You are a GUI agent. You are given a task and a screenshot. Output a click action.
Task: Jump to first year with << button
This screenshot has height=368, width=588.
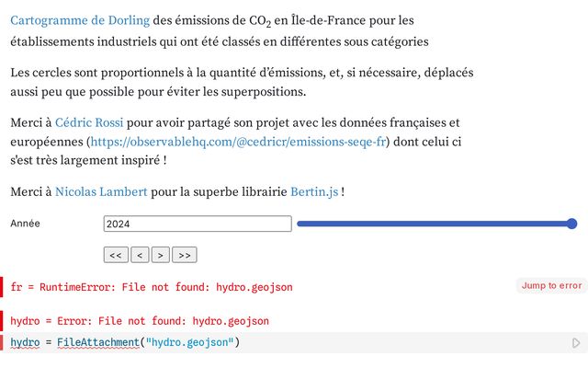coord(116,255)
